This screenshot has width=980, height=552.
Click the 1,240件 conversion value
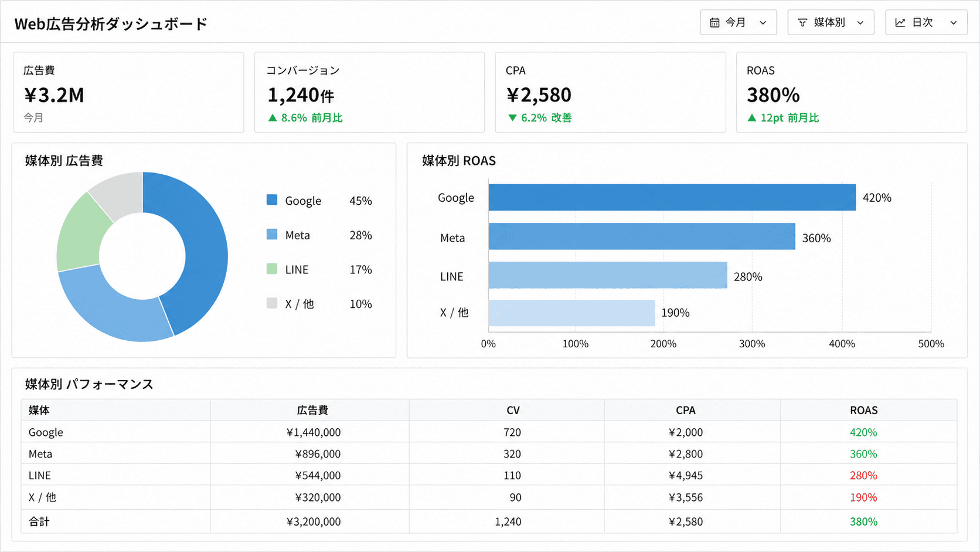coord(301,95)
